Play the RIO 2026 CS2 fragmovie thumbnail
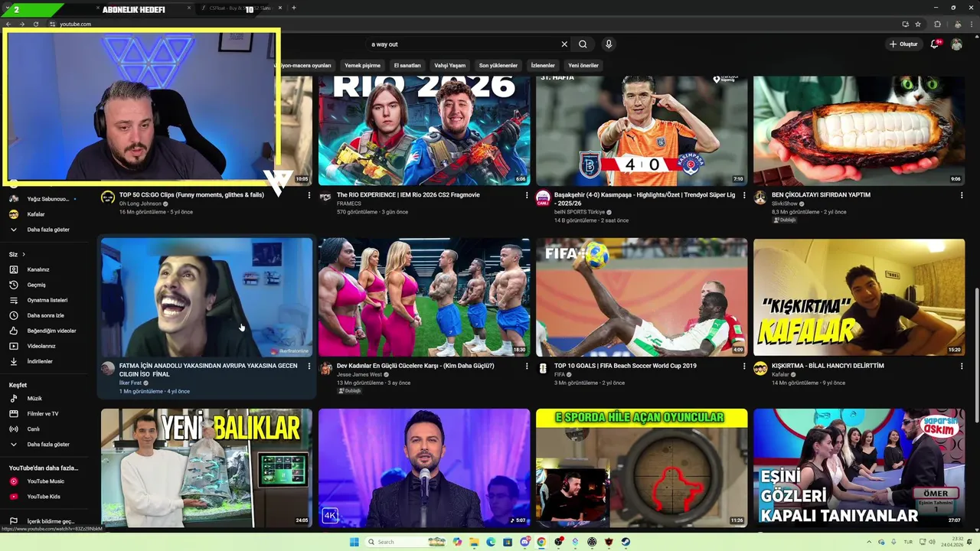 pos(424,130)
